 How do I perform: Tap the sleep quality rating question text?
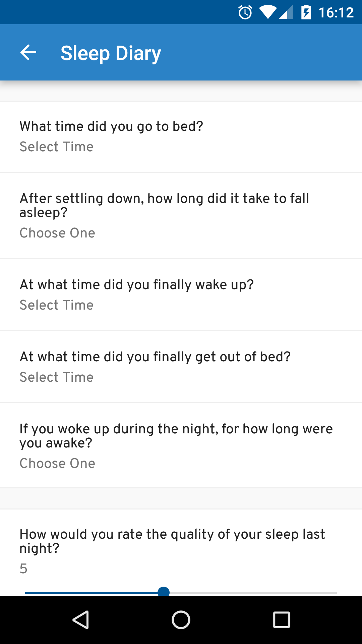click(172, 541)
